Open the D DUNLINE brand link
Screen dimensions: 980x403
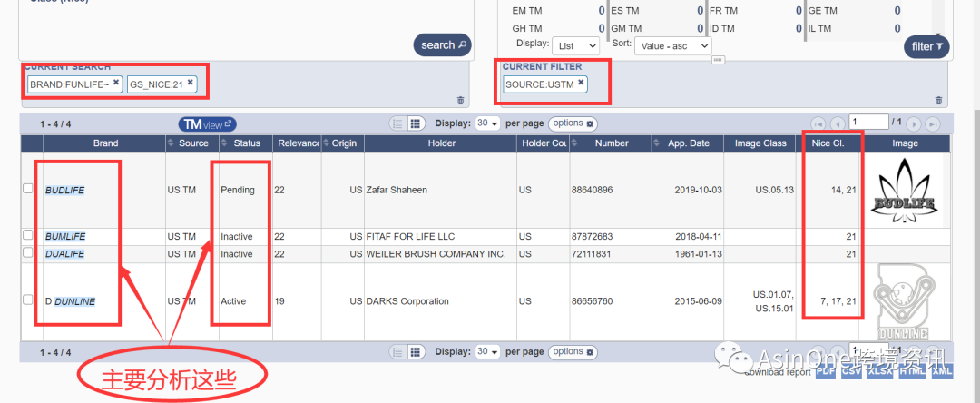pos(70,301)
